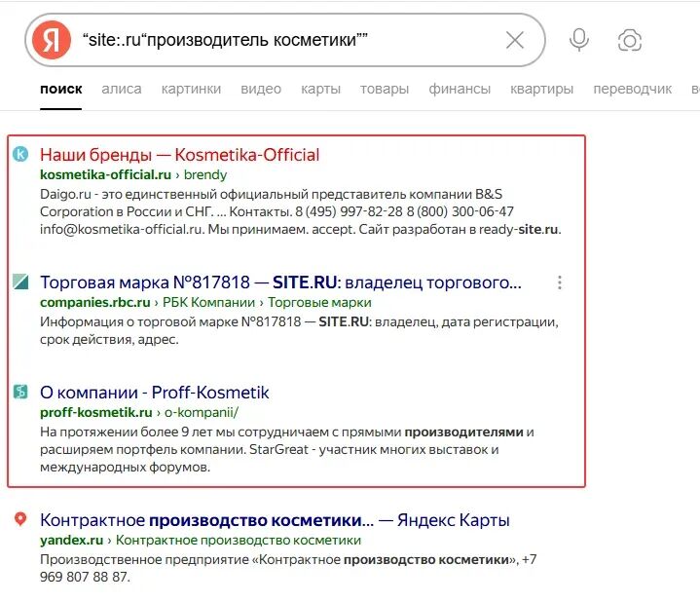Click the Yandex Maps pin icon

click(20, 519)
